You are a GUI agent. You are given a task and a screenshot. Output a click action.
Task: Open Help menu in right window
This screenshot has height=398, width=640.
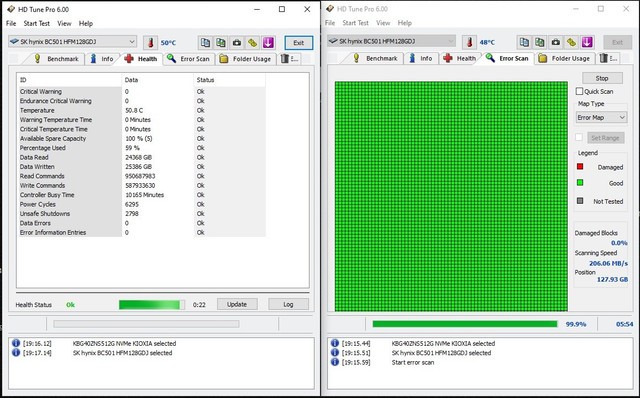[404, 23]
